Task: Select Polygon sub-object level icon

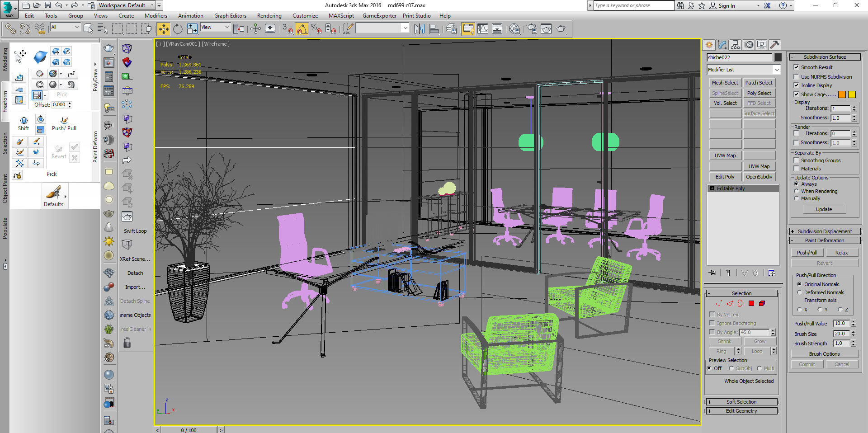Action: [751, 303]
